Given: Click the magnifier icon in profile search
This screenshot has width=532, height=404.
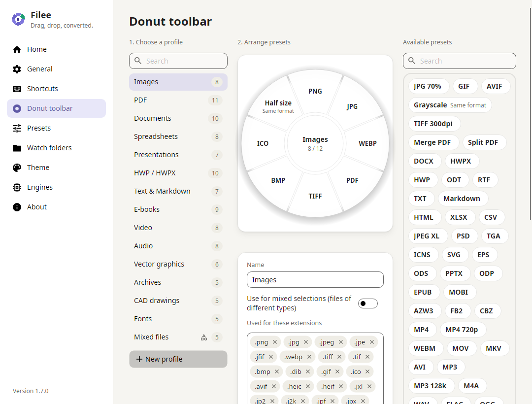Looking at the screenshot, I should 138,61.
